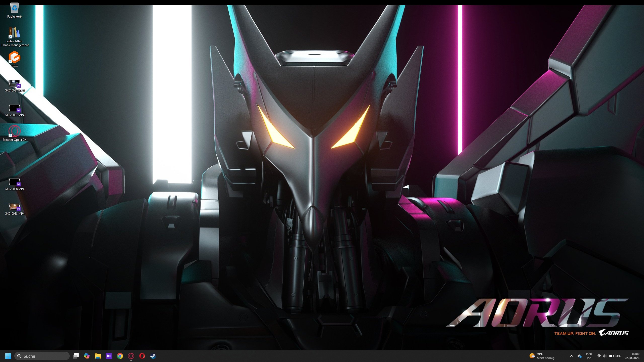Open the purple video app in taskbar
The image size is (644, 362).
click(x=109, y=356)
